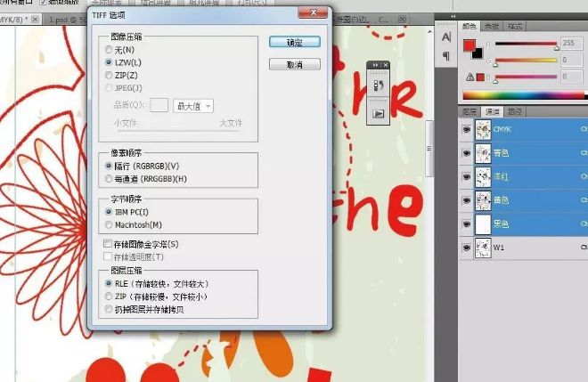Open the Actions panel play icon
The image size is (588, 382).
click(378, 113)
